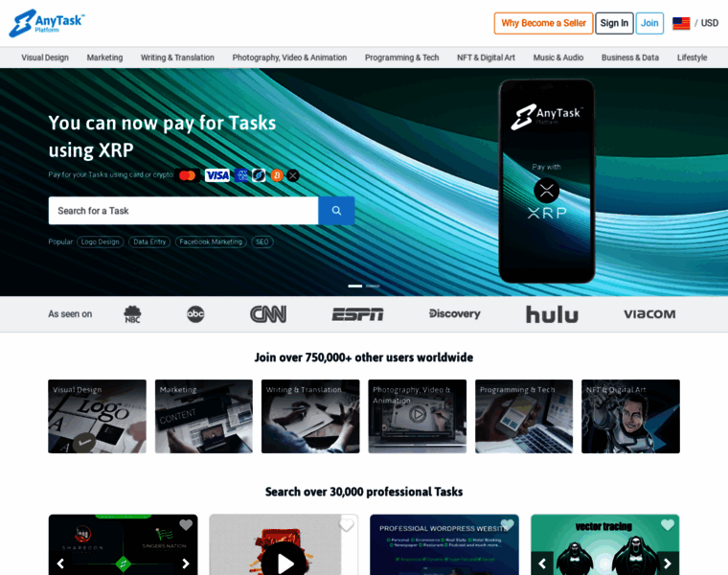
Task: Click the VISA payment icon
Action: click(x=217, y=175)
